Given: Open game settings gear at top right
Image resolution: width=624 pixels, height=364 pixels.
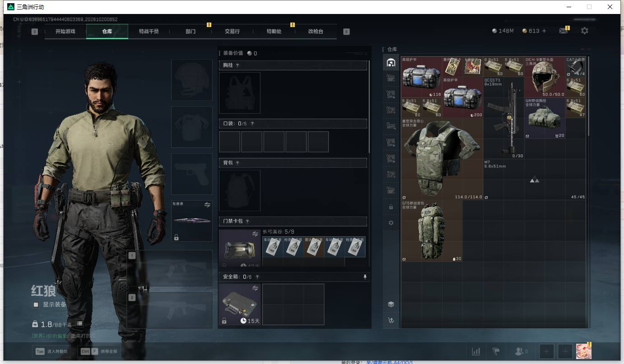Looking at the screenshot, I should click(x=585, y=31).
